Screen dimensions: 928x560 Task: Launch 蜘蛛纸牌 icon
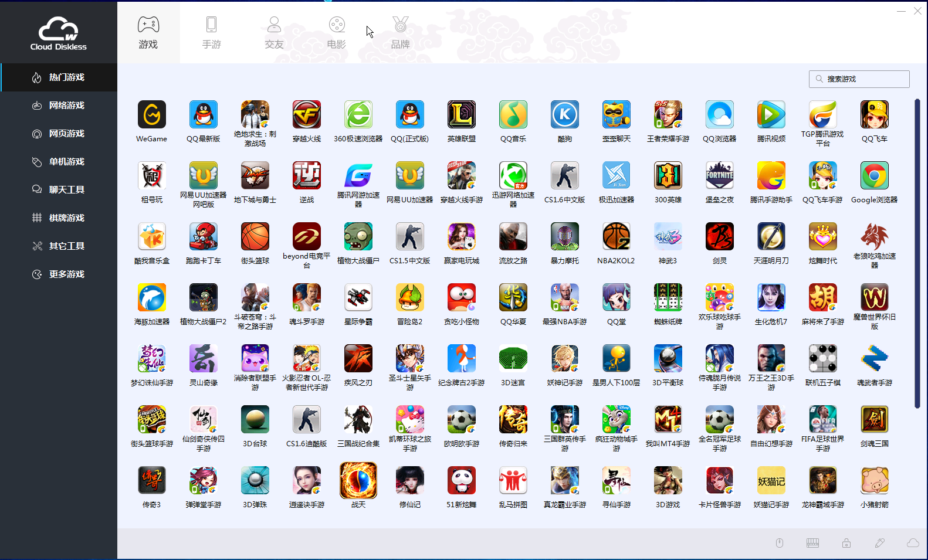[x=668, y=297]
